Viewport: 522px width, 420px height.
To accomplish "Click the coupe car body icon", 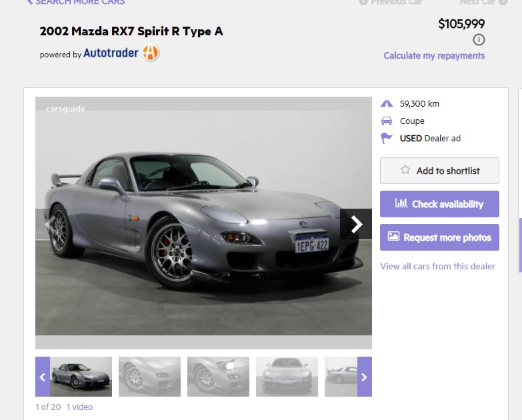I will coord(387,121).
